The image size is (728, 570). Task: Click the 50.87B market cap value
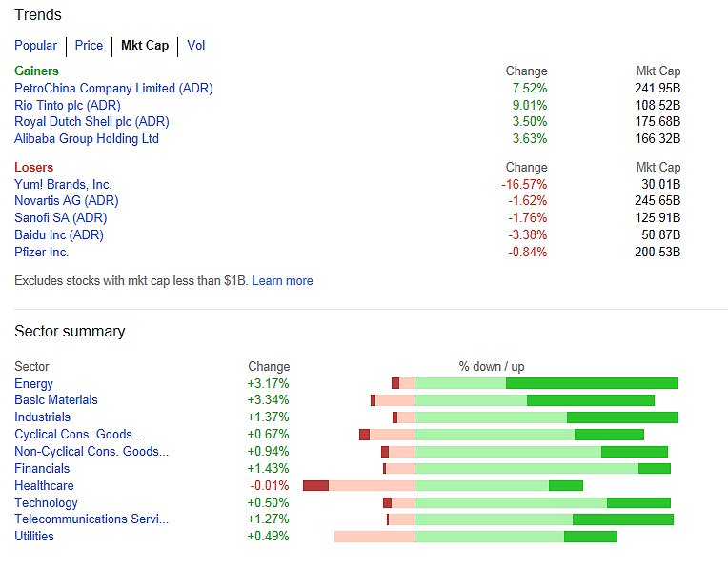point(661,235)
